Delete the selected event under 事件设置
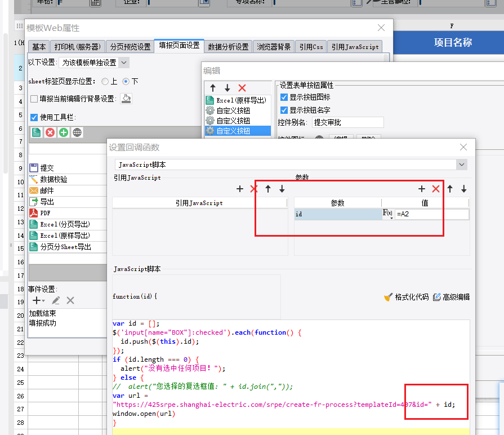 coord(70,300)
